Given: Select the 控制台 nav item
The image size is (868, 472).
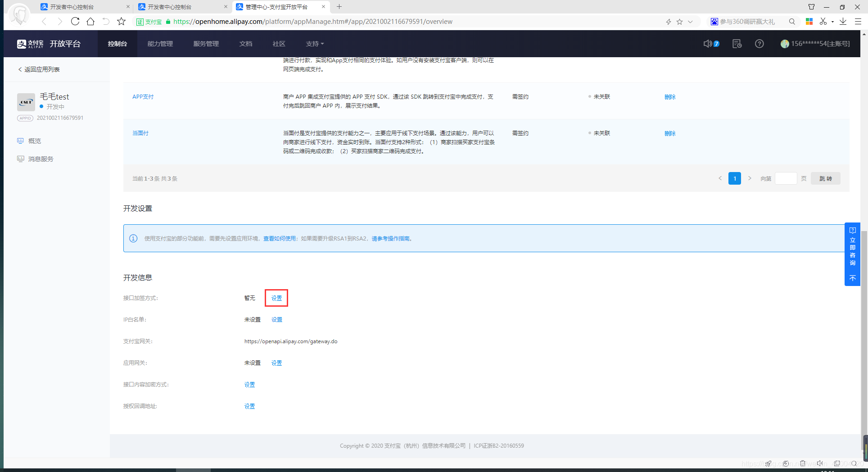Looking at the screenshot, I should click(x=118, y=44).
